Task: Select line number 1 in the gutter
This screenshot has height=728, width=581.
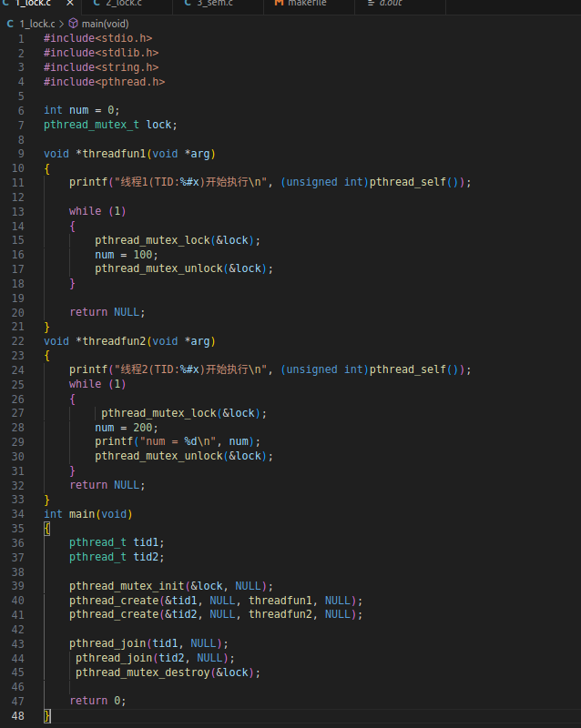Action: pos(21,38)
